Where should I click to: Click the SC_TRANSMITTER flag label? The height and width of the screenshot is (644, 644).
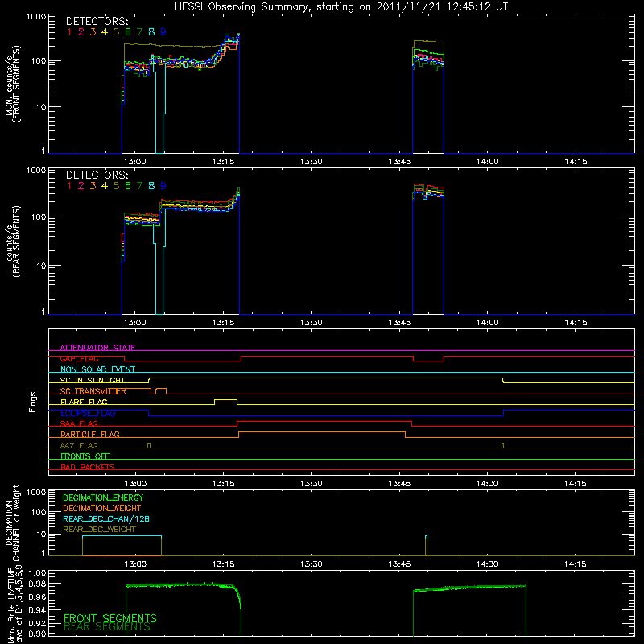tap(93, 391)
